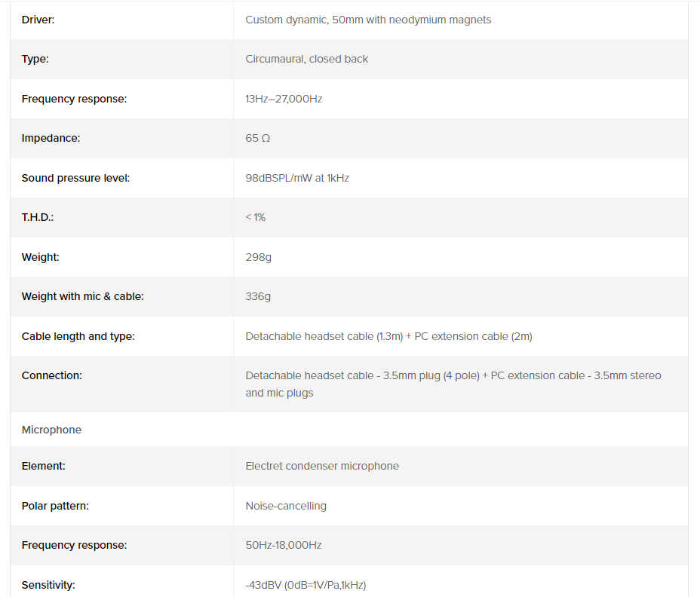700x597 pixels.
Task: Select the Weight with mic & cable label
Action: point(82,296)
